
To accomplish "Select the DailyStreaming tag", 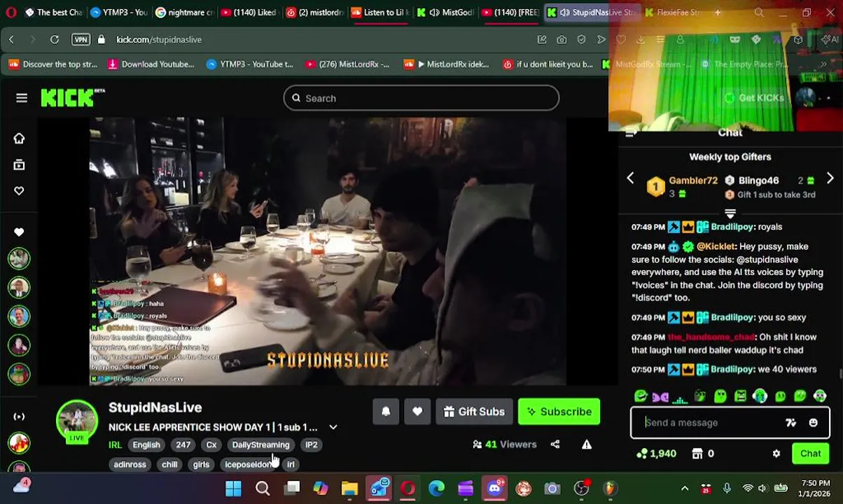I will 260,444.
